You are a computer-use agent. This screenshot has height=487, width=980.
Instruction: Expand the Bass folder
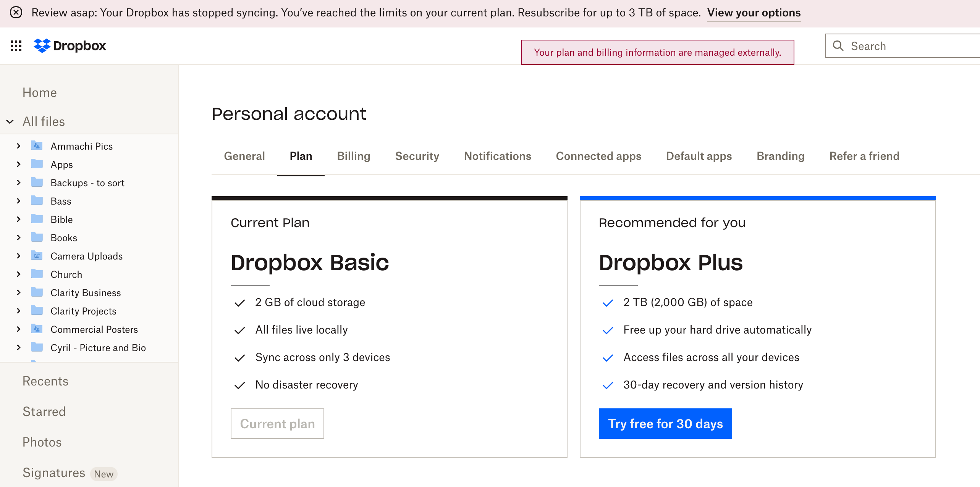(x=19, y=201)
